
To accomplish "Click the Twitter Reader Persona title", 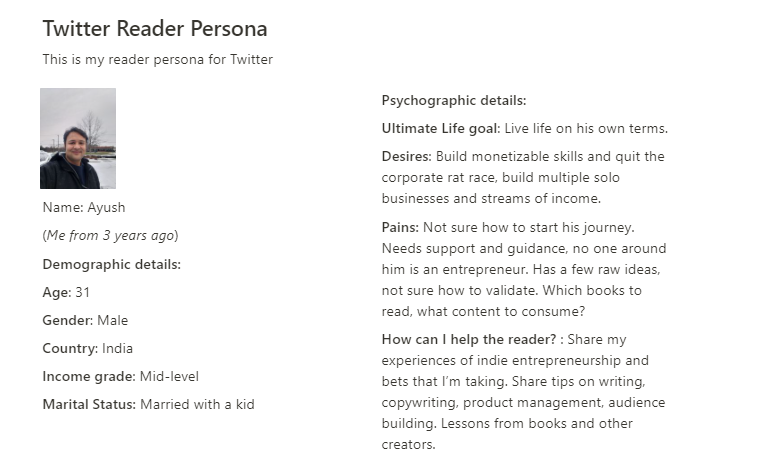I will (155, 28).
